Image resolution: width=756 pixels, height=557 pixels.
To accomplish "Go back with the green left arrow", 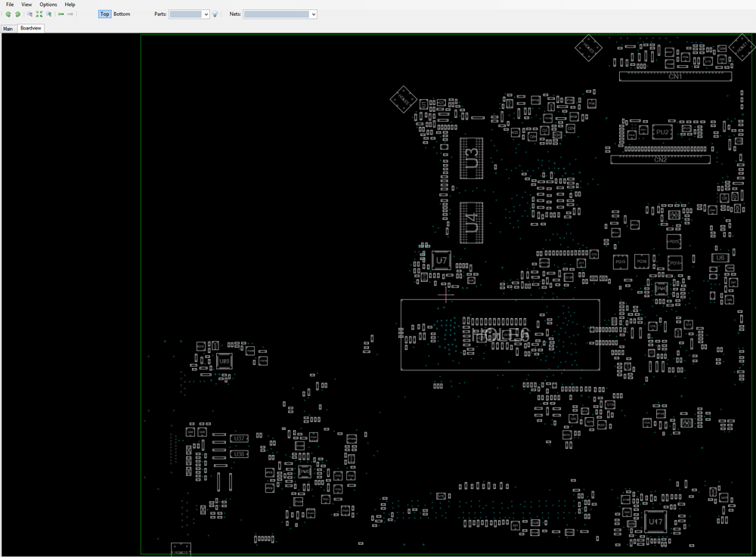I will (60, 14).
